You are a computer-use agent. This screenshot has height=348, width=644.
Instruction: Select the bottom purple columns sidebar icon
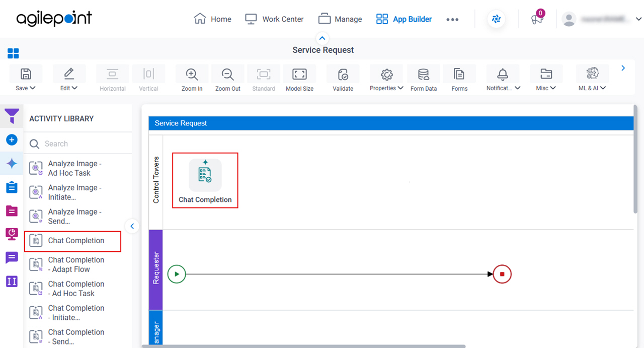(x=12, y=281)
